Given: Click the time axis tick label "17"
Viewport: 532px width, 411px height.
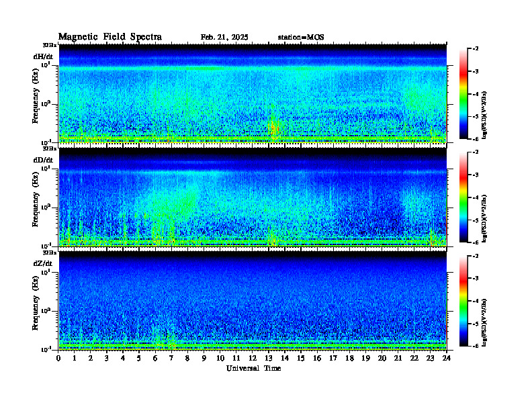Looking at the screenshot, I should click(334, 358).
